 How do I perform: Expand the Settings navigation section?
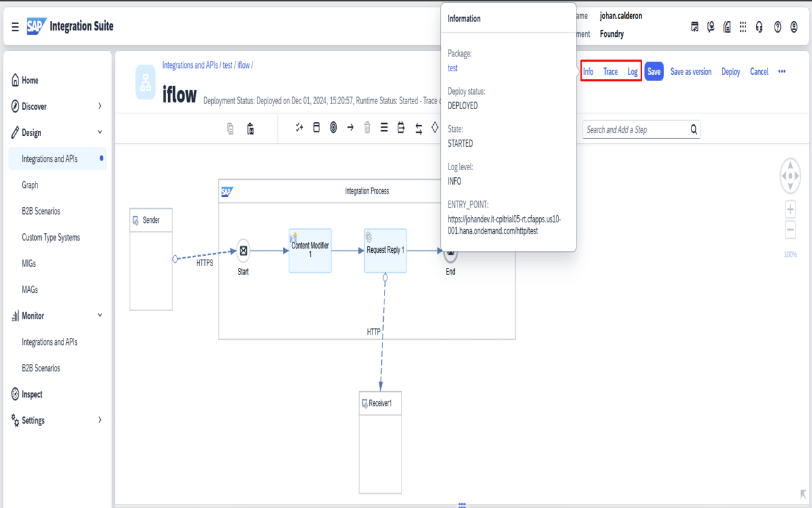click(100, 420)
